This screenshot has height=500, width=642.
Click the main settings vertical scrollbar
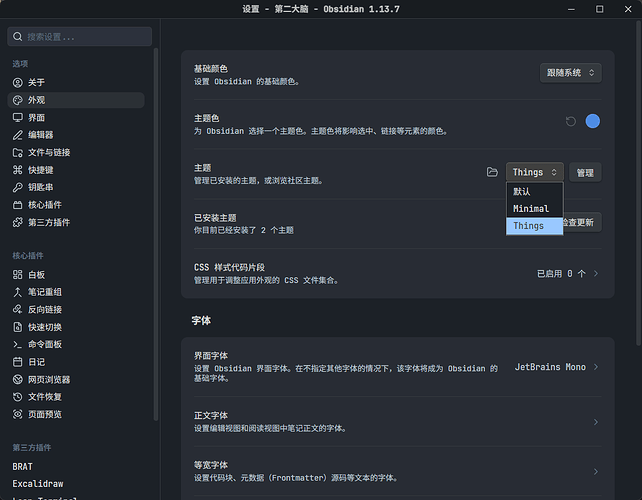(x=639, y=182)
